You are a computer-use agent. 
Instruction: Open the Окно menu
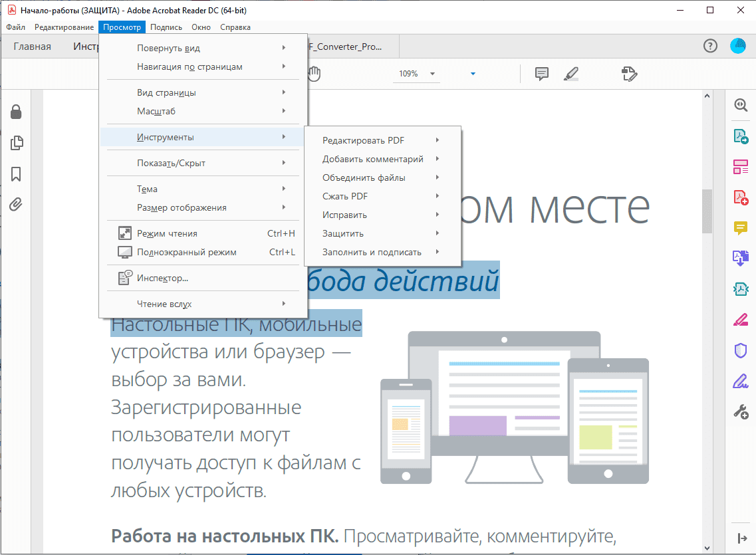click(201, 27)
